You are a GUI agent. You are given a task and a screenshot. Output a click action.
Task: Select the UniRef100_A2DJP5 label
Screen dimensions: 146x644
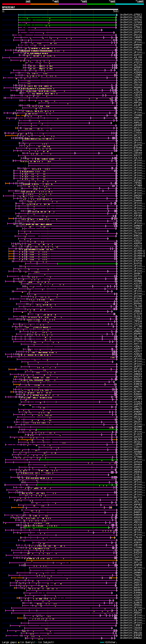pos(131,284)
